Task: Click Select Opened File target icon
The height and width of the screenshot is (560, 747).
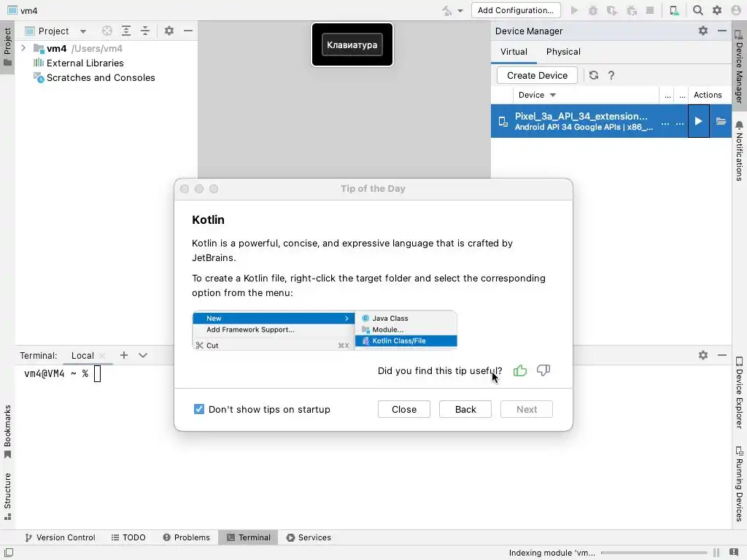Action: tap(107, 31)
